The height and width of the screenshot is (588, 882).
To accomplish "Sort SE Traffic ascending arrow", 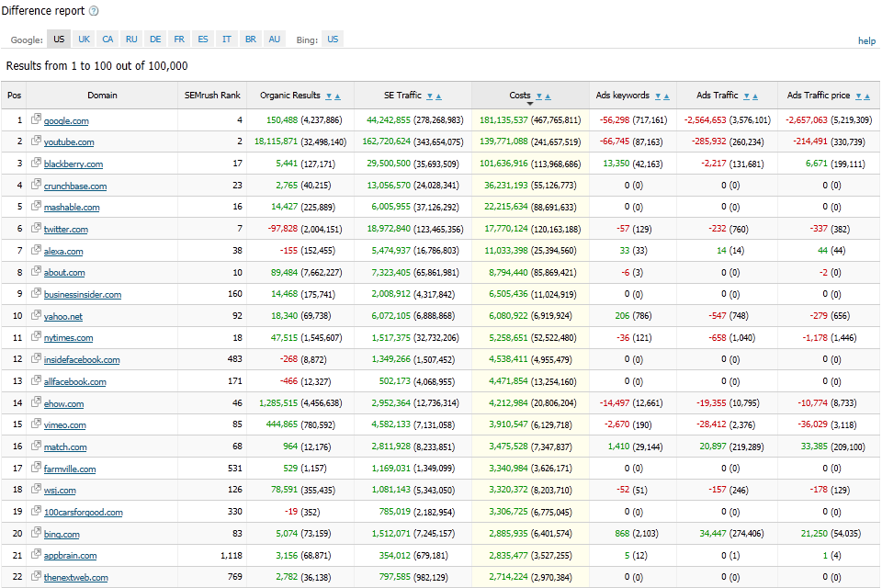I will click(x=438, y=96).
